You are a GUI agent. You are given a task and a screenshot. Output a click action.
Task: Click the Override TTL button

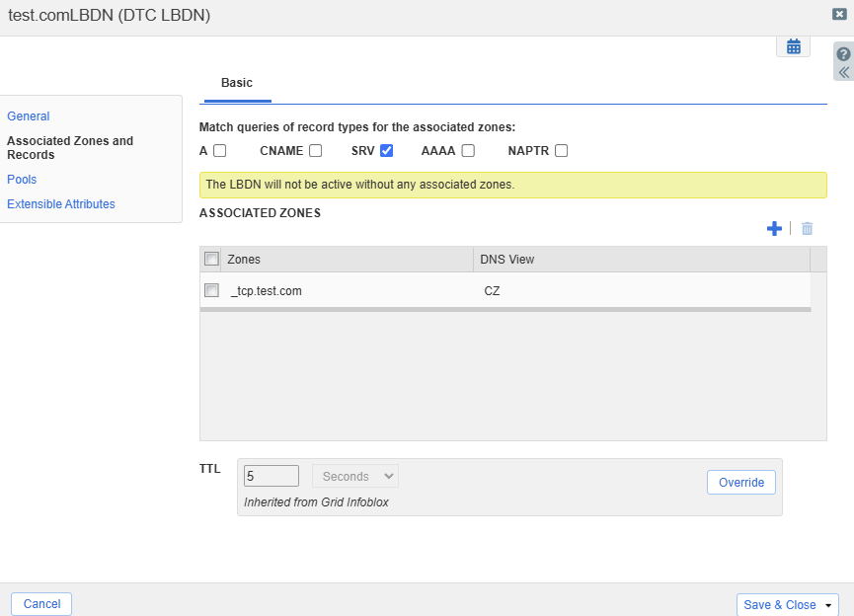(740, 482)
